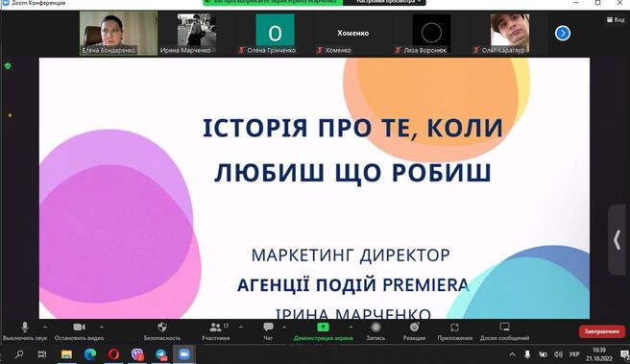
Task: Open the Участники participants panel
Action: (x=216, y=331)
